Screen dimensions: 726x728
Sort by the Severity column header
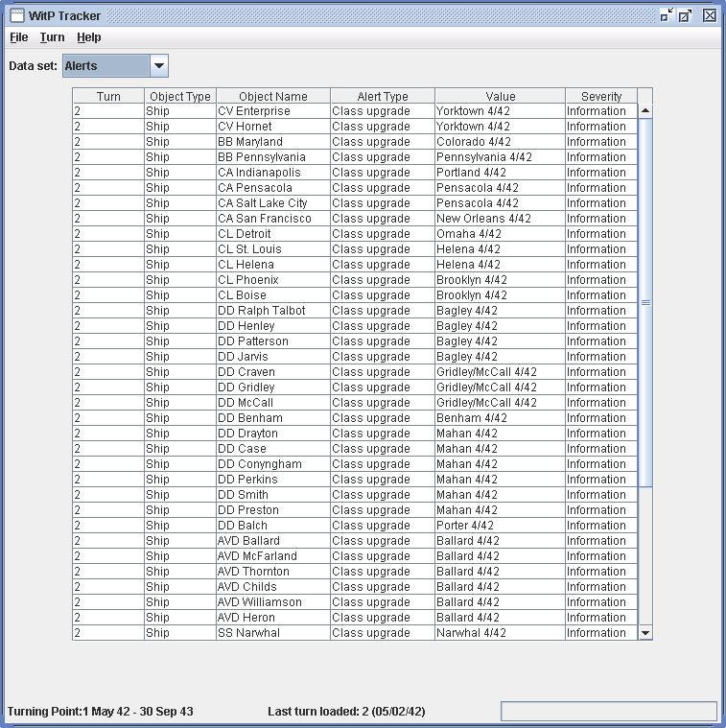(601, 96)
